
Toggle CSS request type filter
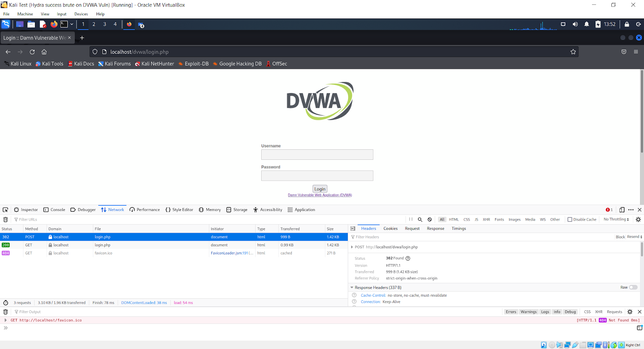(x=466, y=219)
